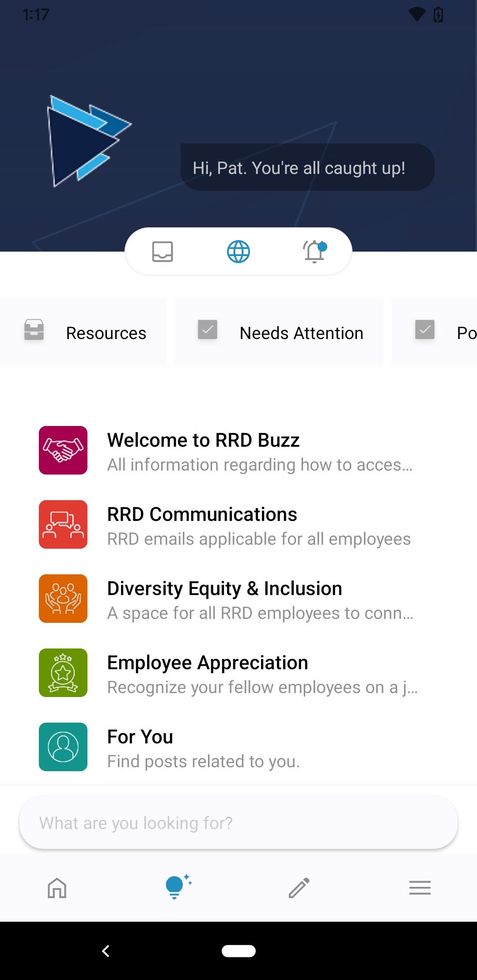Go to Home in bottom navigation
The height and width of the screenshot is (980, 477).
(x=57, y=888)
